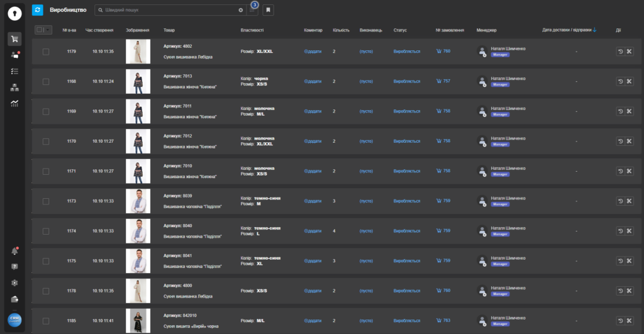Image resolution: width=644 pixels, height=334 pixels.
Task: Open the chat messages icon in sidebar
Action: [x=14, y=55]
